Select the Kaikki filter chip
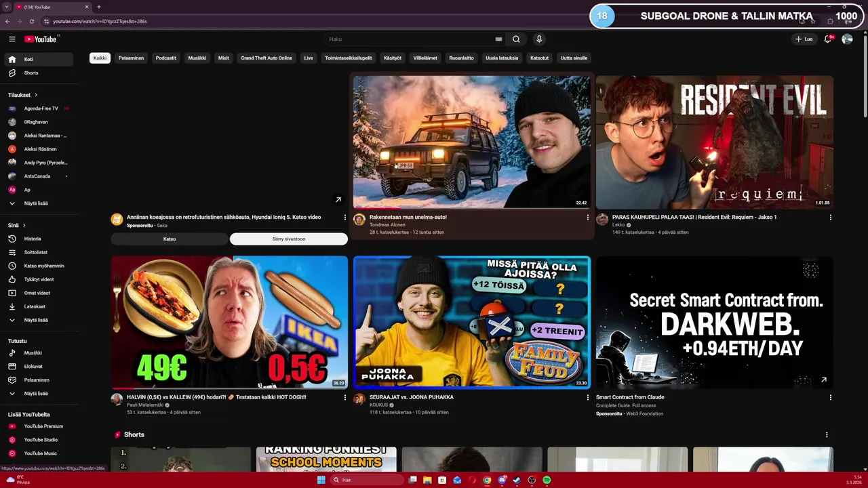 click(x=100, y=58)
